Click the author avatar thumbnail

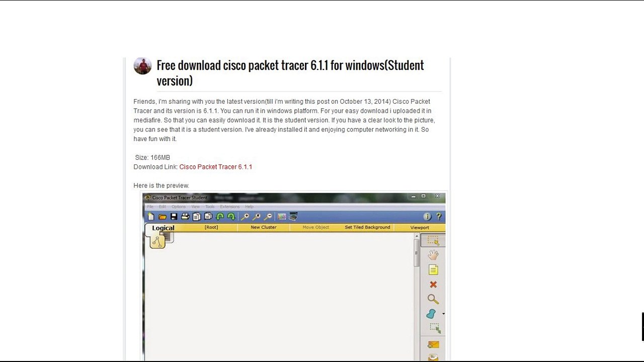[142, 66]
